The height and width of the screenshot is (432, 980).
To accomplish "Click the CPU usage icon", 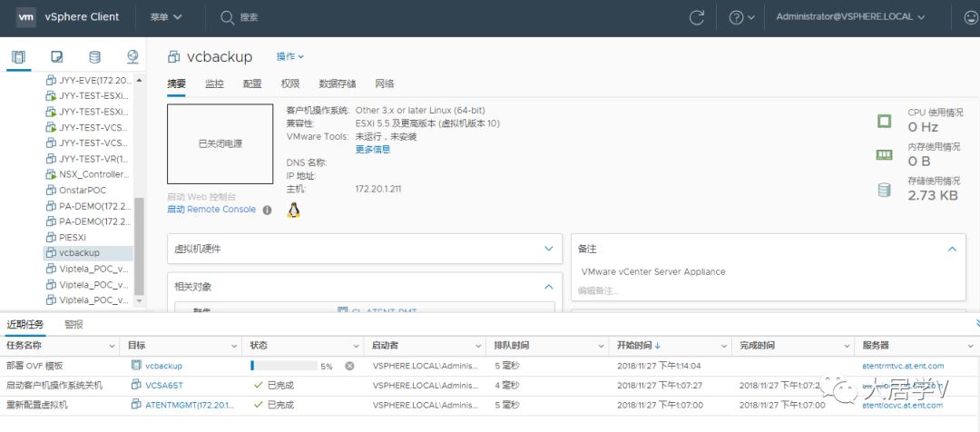I will pyautogui.click(x=884, y=121).
